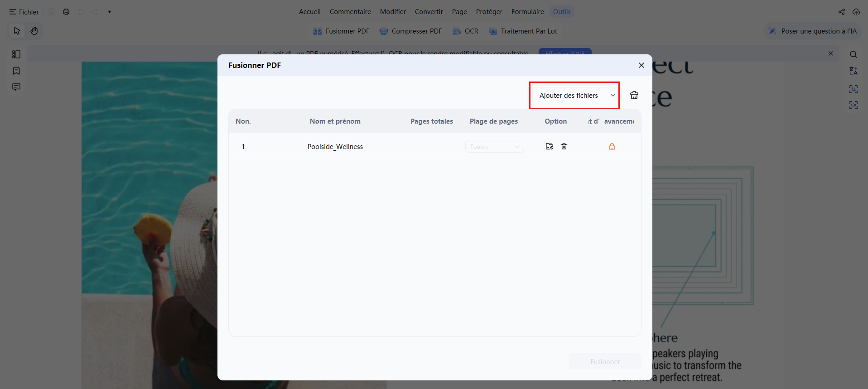This screenshot has width=868, height=389.
Task: Open the page thumbnails panel icon
Action: [16, 54]
